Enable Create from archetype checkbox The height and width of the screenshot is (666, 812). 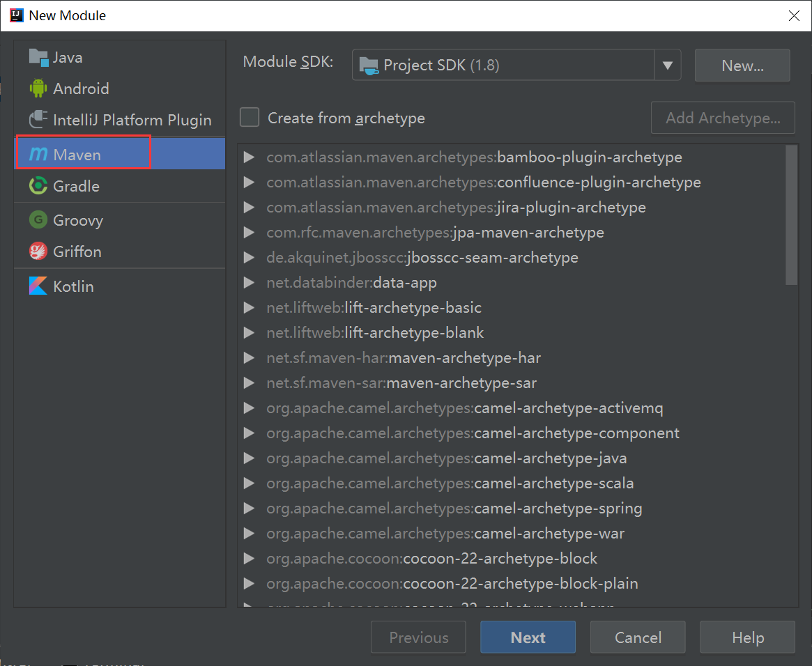point(250,118)
